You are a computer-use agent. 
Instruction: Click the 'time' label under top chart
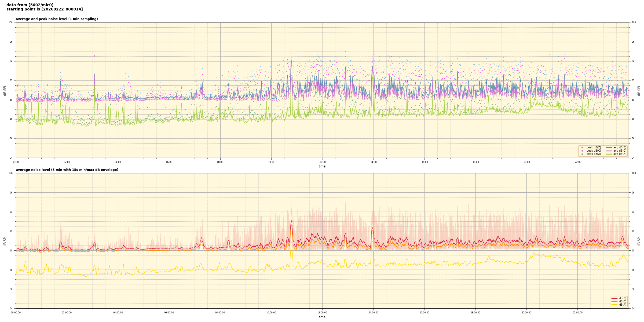pyautogui.click(x=322, y=166)
